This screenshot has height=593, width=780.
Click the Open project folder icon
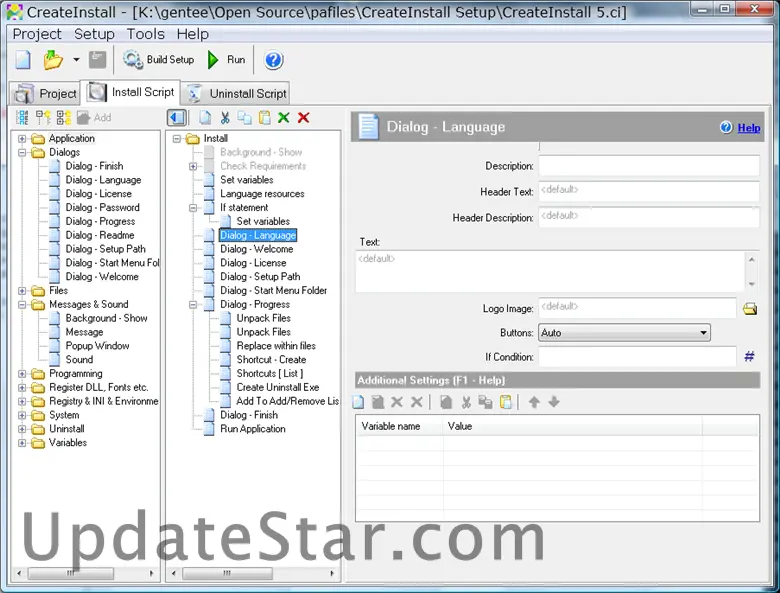coord(53,60)
